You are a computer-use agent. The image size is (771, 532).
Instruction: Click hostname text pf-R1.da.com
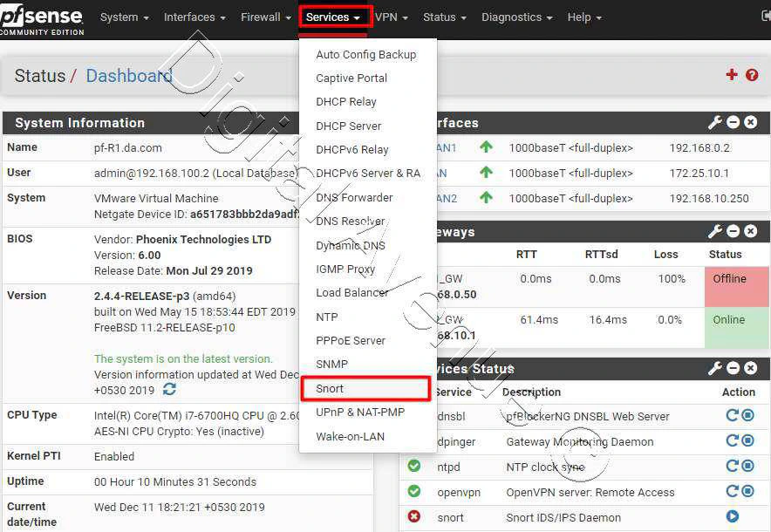point(128,148)
